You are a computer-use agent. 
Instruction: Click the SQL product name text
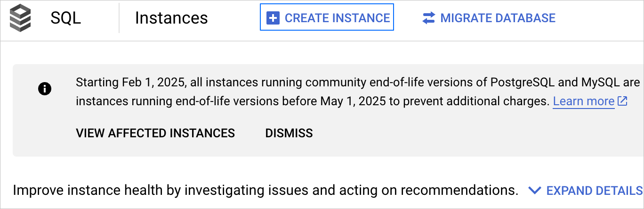66,18
